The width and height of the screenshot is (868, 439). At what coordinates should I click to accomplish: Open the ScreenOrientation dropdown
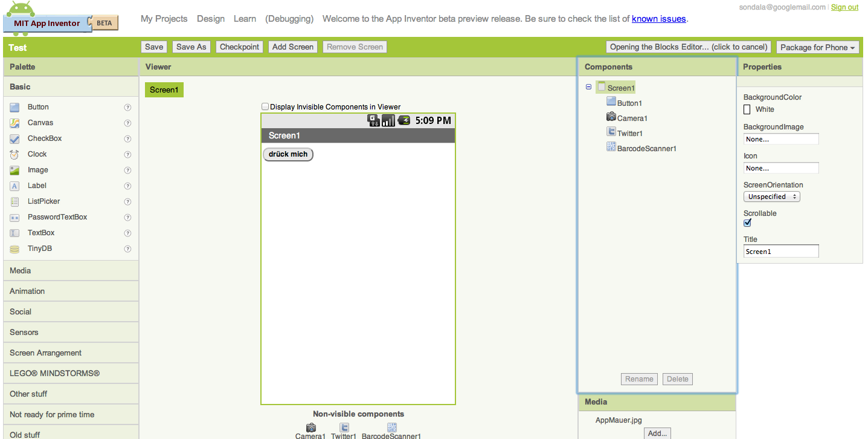point(772,197)
